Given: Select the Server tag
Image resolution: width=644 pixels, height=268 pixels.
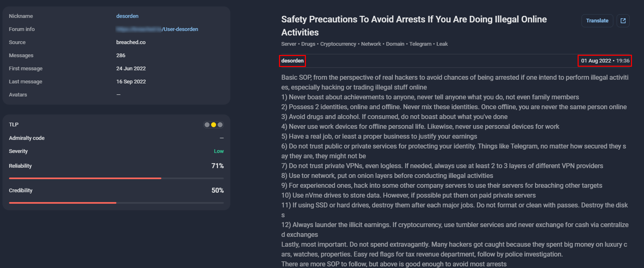Looking at the screenshot, I should point(289,44).
